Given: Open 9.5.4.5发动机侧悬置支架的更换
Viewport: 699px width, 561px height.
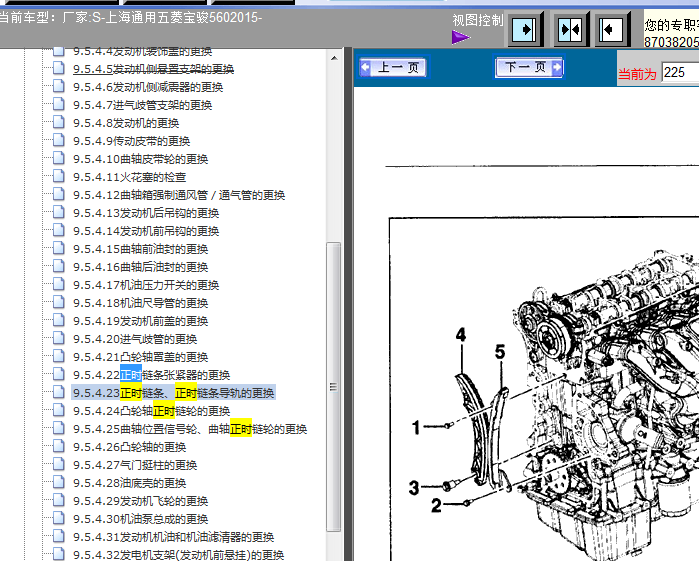Looking at the screenshot, I should 153,69.
